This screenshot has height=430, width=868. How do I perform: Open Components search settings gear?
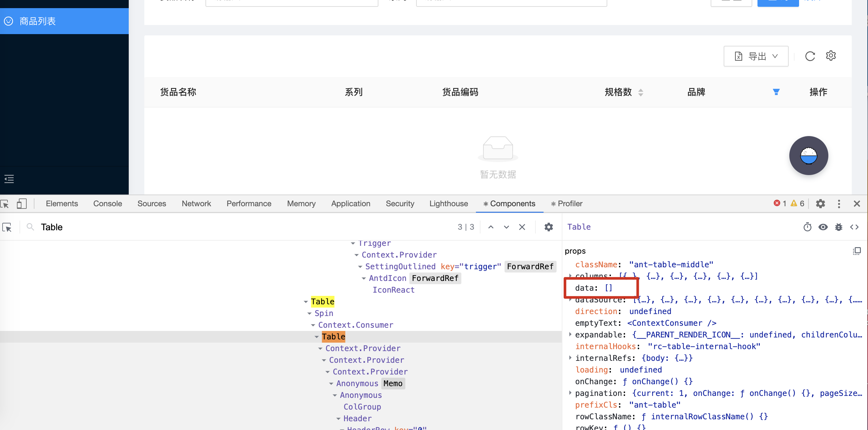coord(548,227)
